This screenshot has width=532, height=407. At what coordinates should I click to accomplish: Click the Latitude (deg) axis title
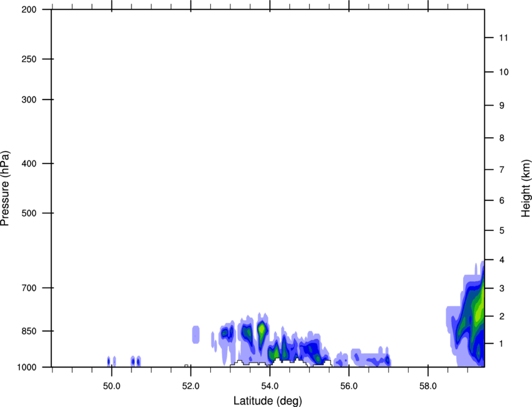267,400
